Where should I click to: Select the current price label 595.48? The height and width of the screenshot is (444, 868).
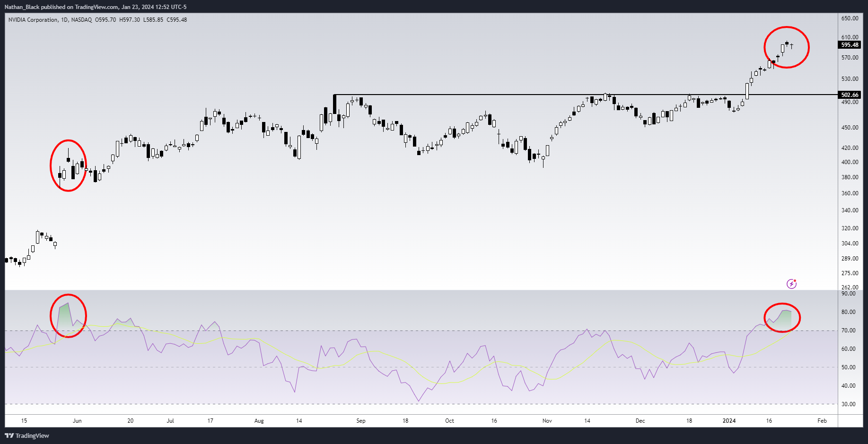(x=850, y=45)
